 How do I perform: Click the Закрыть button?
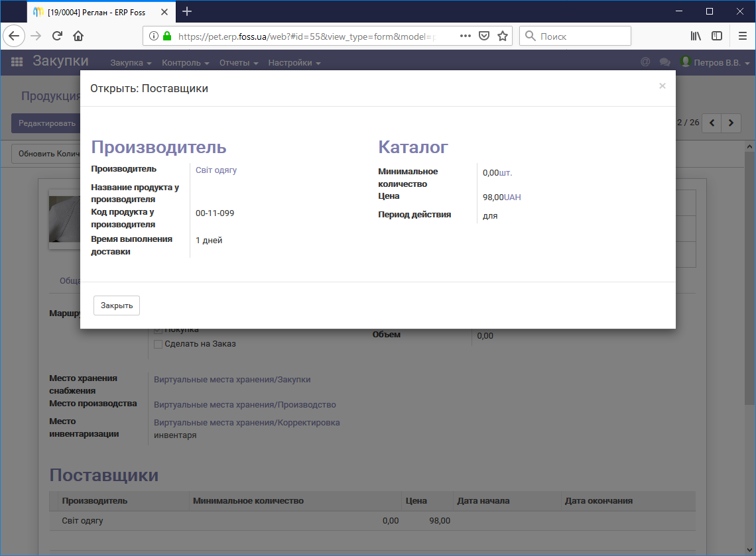117,306
